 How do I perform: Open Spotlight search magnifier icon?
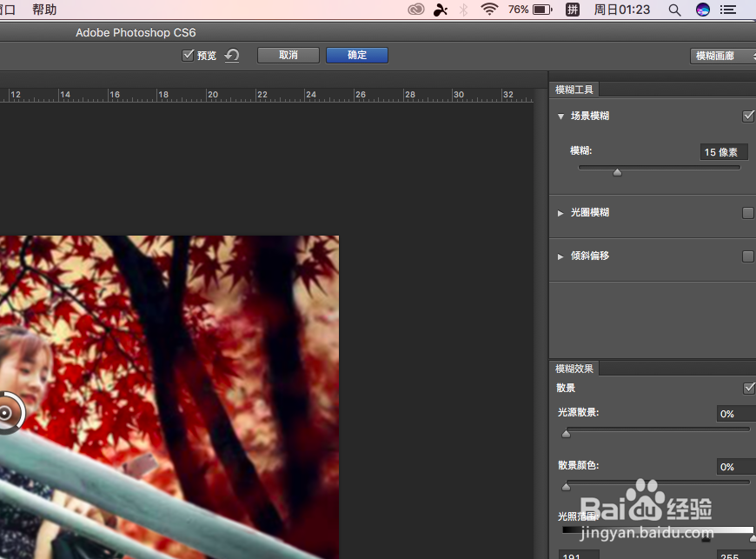pyautogui.click(x=675, y=10)
